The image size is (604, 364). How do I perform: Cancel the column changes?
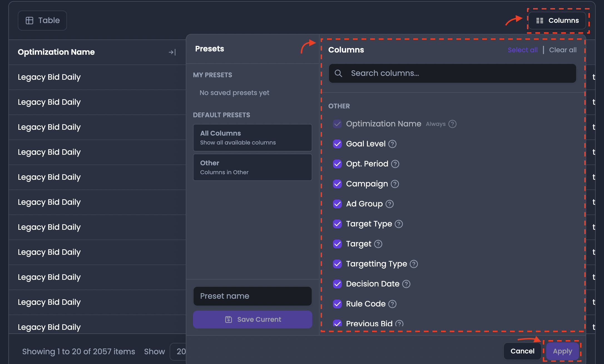click(x=522, y=351)
